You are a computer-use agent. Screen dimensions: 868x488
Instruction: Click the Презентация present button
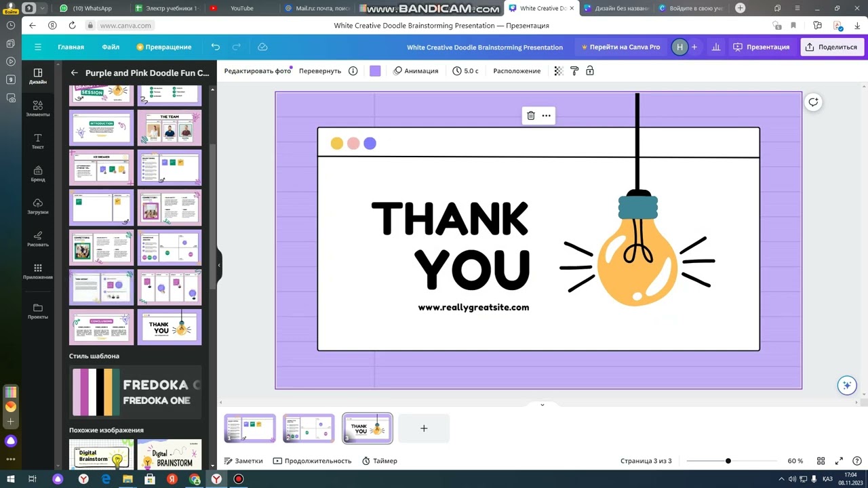click(761, 47)
